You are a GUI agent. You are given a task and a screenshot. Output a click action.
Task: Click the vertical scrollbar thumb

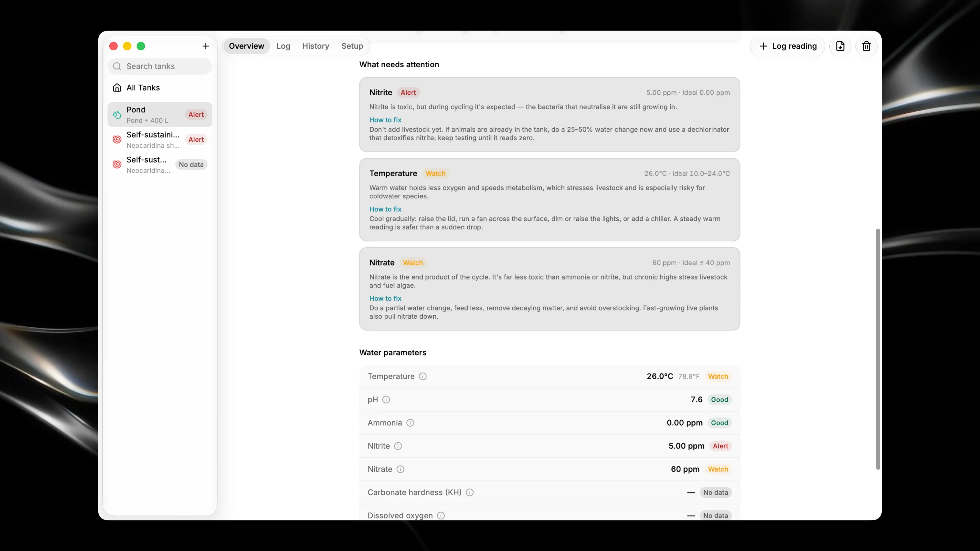(x=878, y=349)
